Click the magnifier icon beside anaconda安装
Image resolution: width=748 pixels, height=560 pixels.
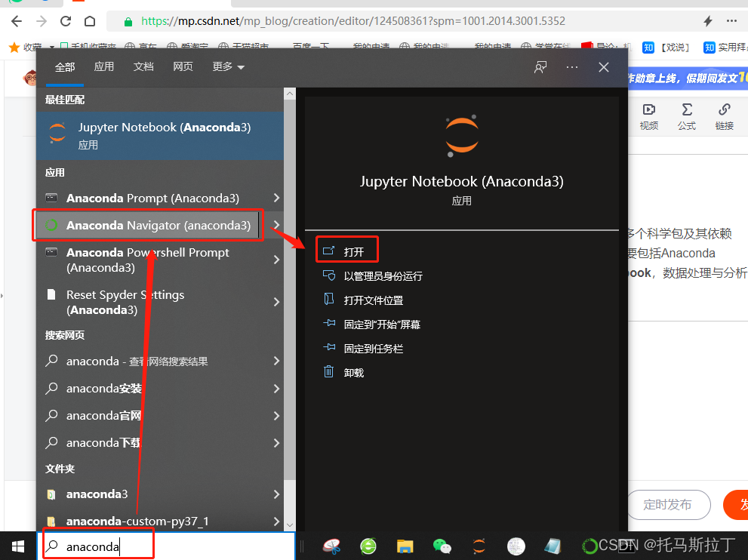(x=51, y=388)
